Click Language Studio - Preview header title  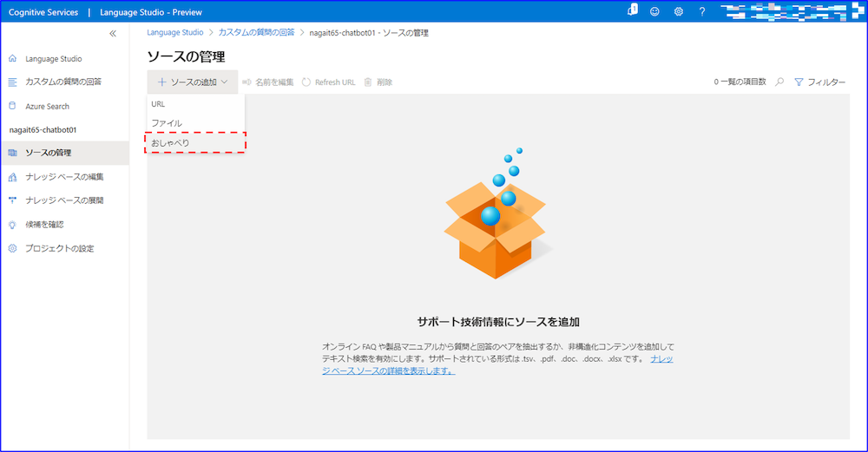(150, 12)
